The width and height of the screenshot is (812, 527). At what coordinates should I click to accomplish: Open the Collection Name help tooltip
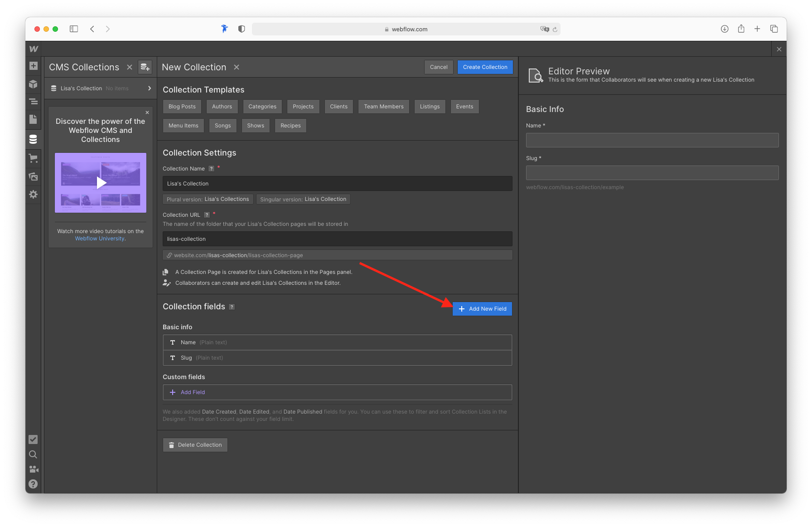click(211, 168)
